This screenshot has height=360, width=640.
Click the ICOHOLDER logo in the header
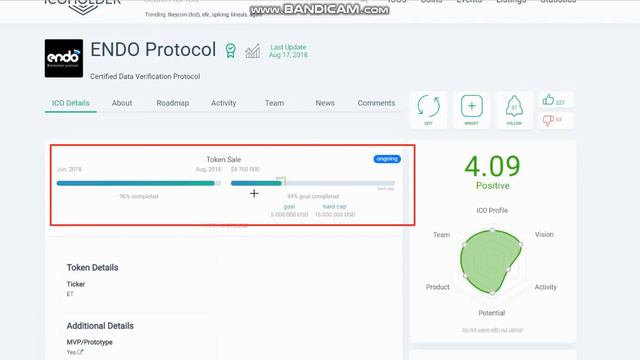82,6
